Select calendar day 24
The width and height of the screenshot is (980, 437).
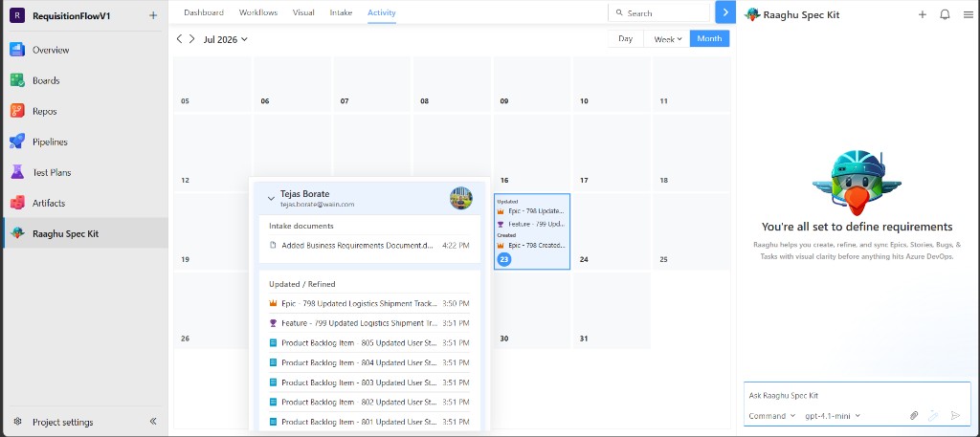tap(612, 231)
